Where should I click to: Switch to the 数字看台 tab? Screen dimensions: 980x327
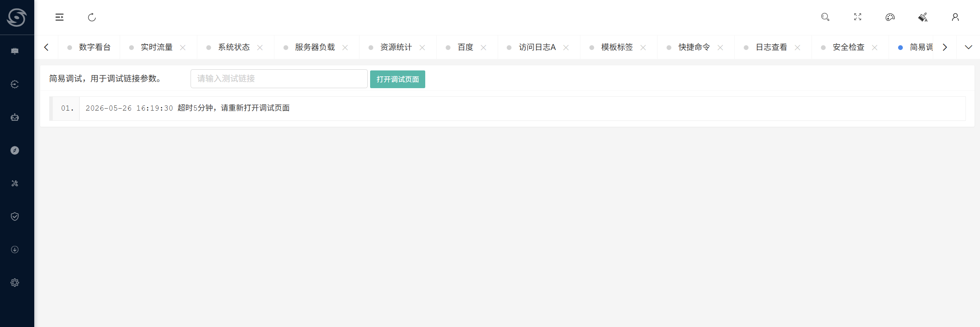[89, 47]
